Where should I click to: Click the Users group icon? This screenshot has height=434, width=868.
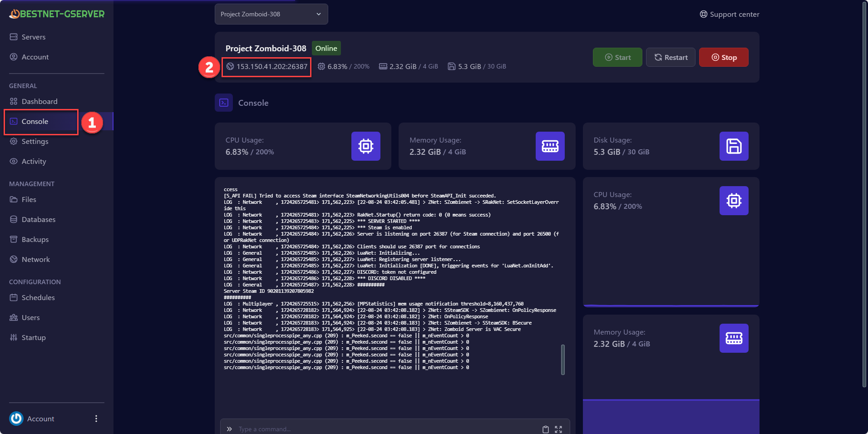pos(14,317)
